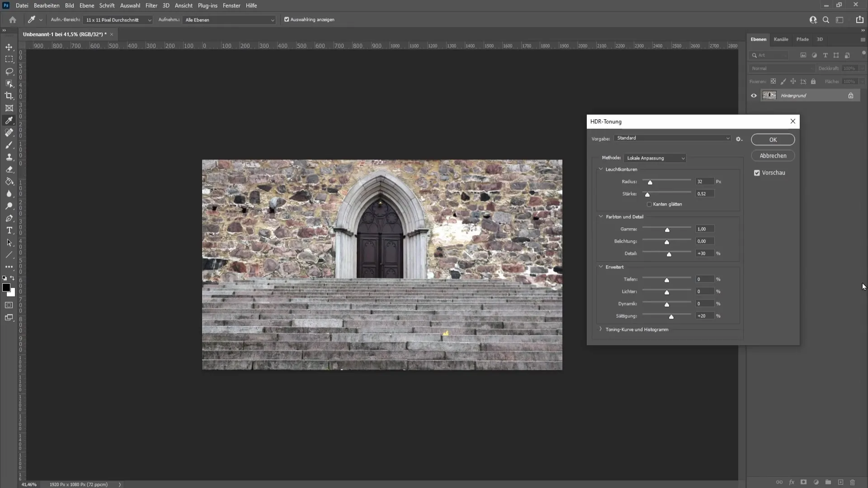The width and height of the screenshot is (868, 488).
Task: Expand Toning-Kurve und Histogramm section
Action: [x=601, y=329]
